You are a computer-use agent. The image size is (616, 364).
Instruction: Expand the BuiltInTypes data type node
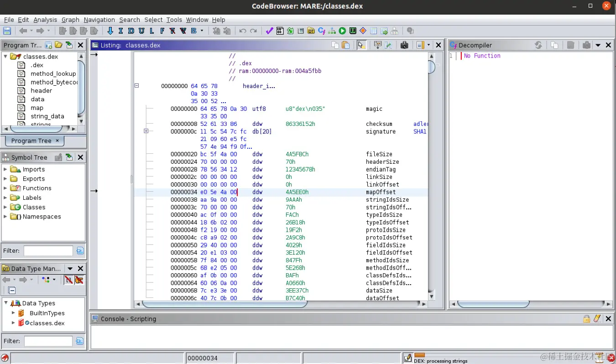(x=13, y=313)
